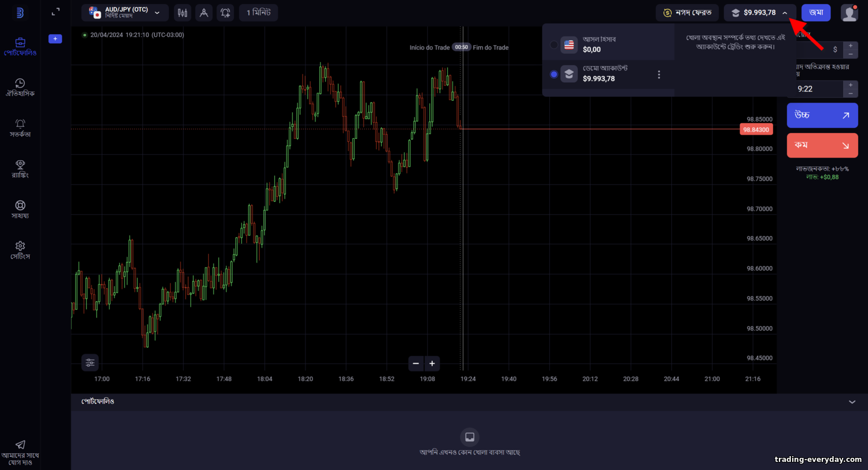Toggle fullscreen expand icon

click(56, 12)
